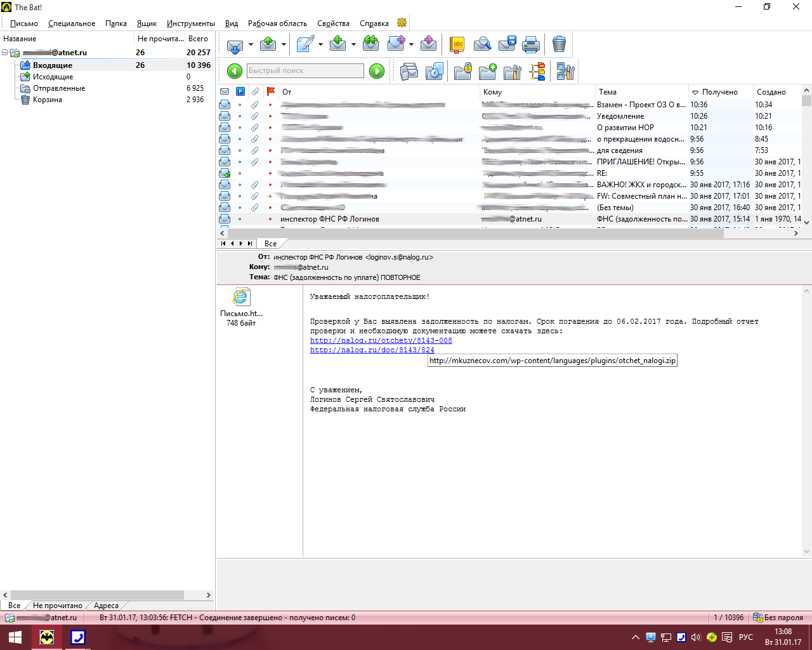Image resolution: width=812 pixels, height=650 pixels.
Task: Create a new message with the quill icon
Action: [304, 44]
